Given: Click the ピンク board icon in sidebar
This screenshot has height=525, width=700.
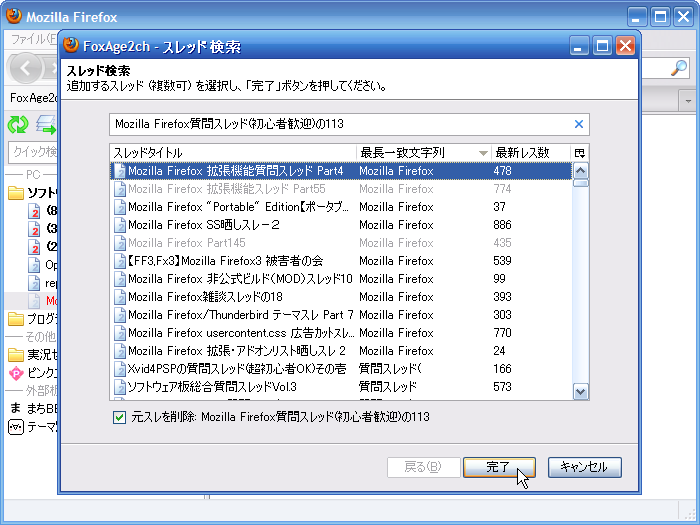Looking at the screenshot, I should coord(16,372).
